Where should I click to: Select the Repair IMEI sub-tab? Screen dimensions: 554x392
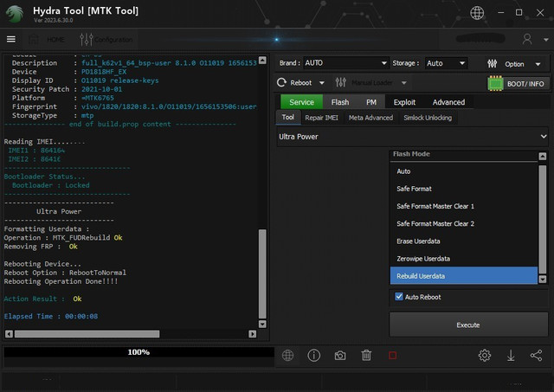[321, 118]
